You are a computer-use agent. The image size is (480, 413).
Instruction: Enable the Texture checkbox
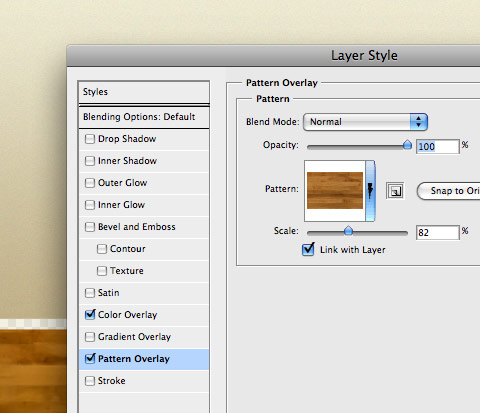pos(102,271)
